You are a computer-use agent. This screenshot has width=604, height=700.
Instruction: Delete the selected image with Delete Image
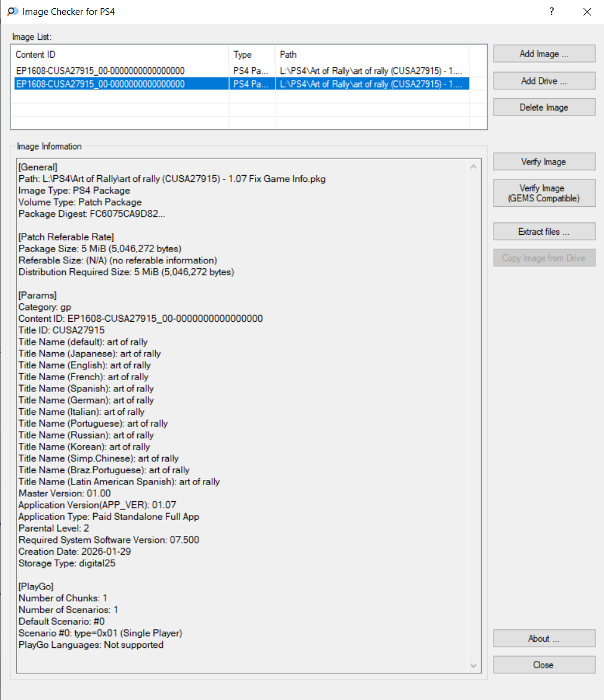point(544,107)
